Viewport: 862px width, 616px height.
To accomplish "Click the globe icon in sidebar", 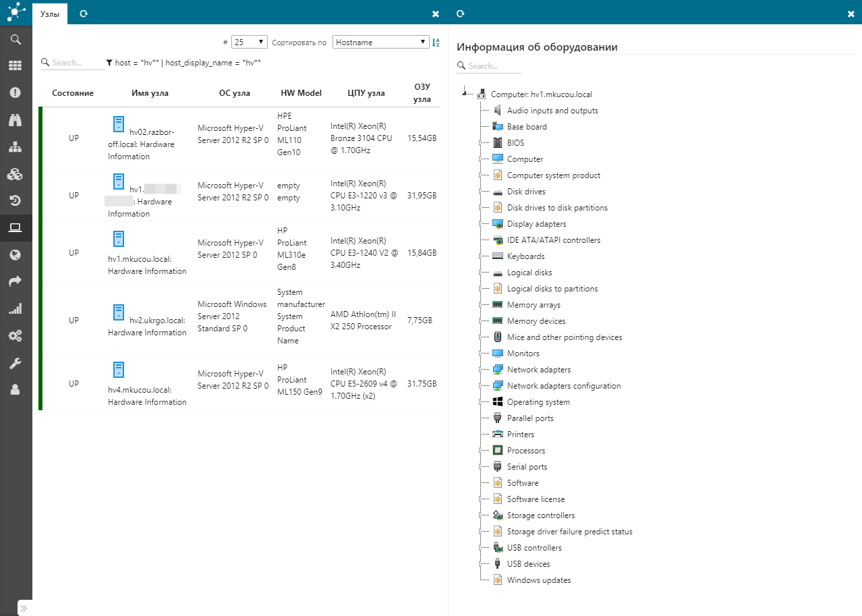I will pos(15,255).
